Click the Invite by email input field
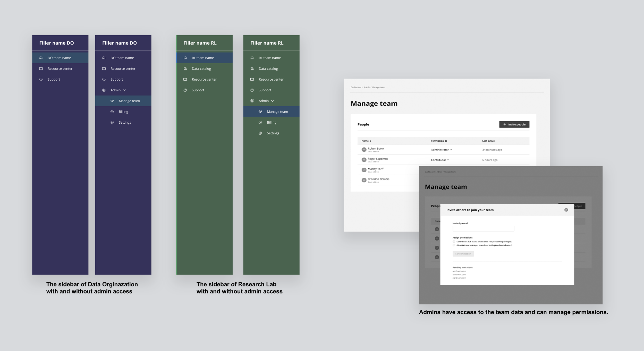The height and width of the screenshot is (351, 644). [483, 229]
